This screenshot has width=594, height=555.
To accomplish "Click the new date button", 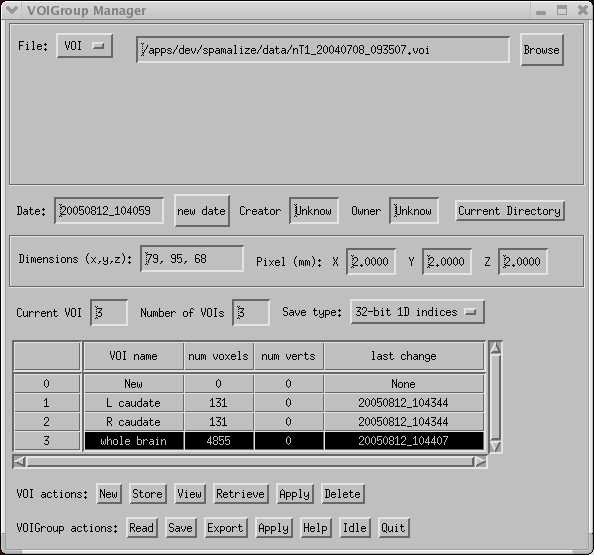I will coord(202,211).
